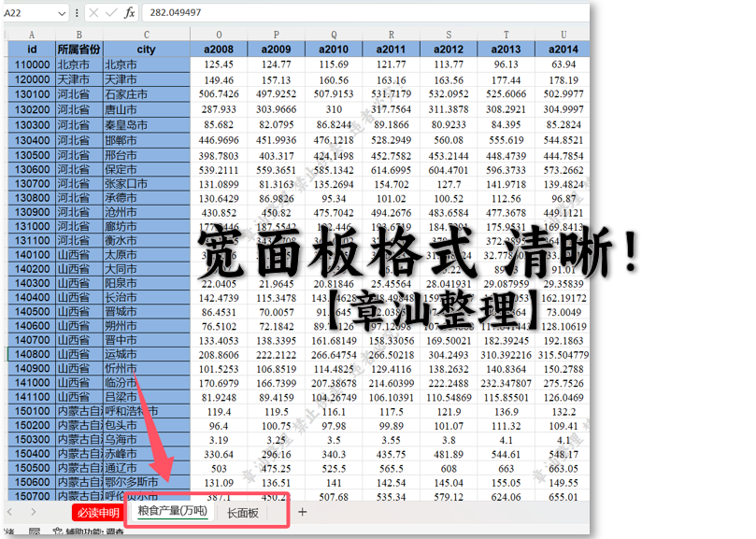The image size is (756, 539).
Task: Click the Enter checkmark icon
Action: coord(111,13)
